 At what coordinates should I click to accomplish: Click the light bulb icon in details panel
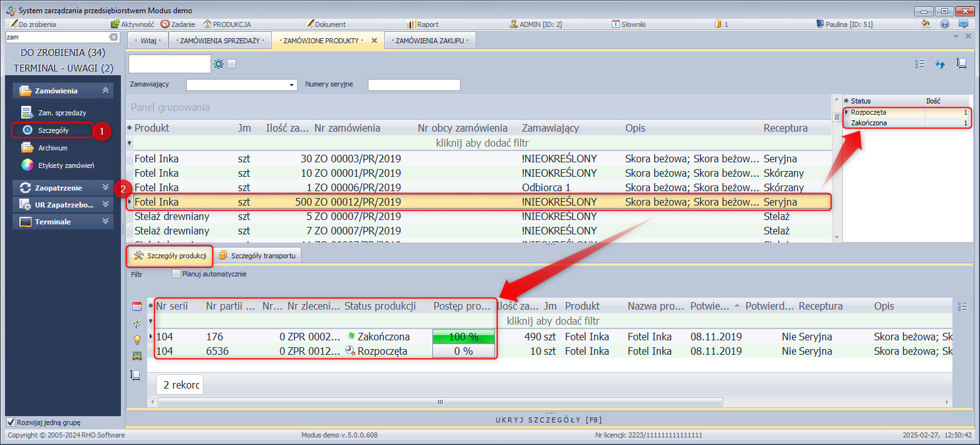[136, 340]
